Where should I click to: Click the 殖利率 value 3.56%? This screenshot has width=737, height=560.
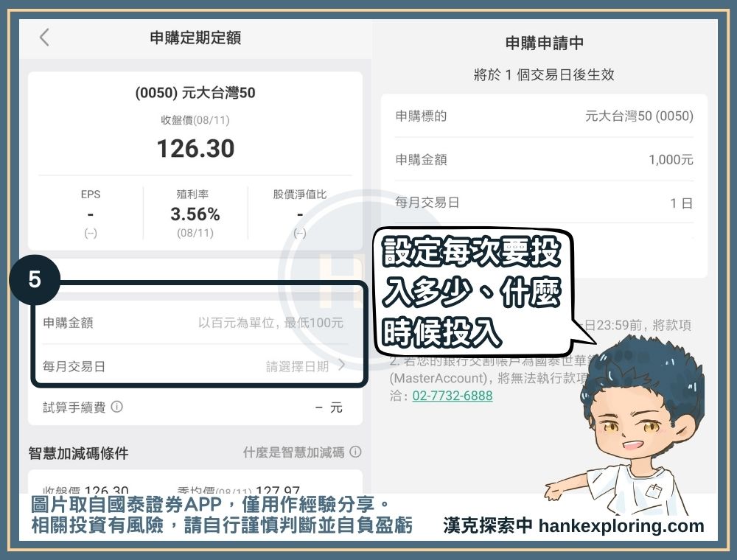tap(195, 214)
